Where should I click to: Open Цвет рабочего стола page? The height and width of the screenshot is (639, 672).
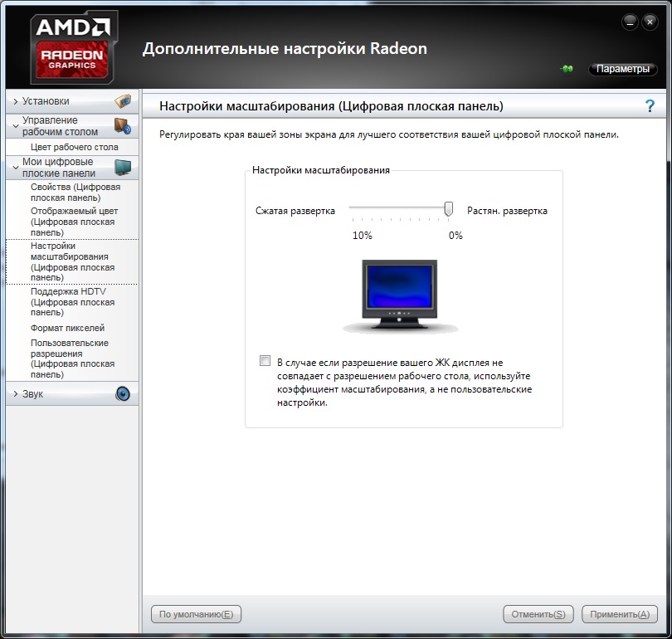[x=74, y=147]
